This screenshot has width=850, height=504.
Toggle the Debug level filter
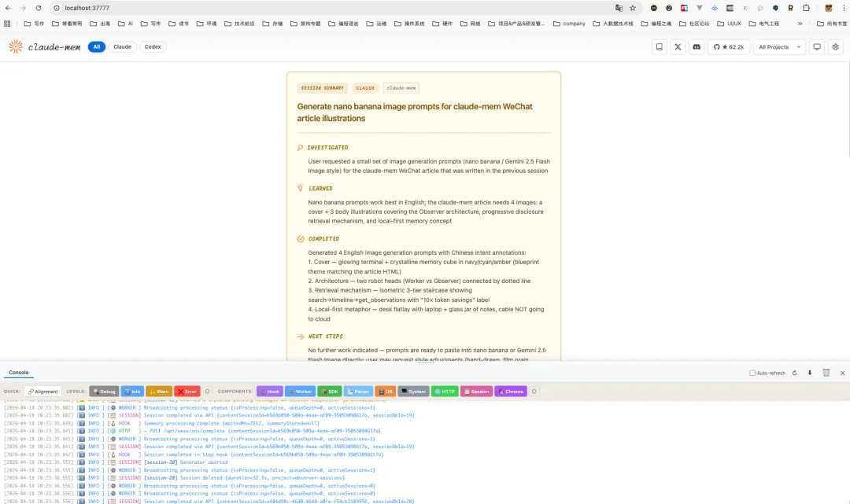(x=104, y=392)
